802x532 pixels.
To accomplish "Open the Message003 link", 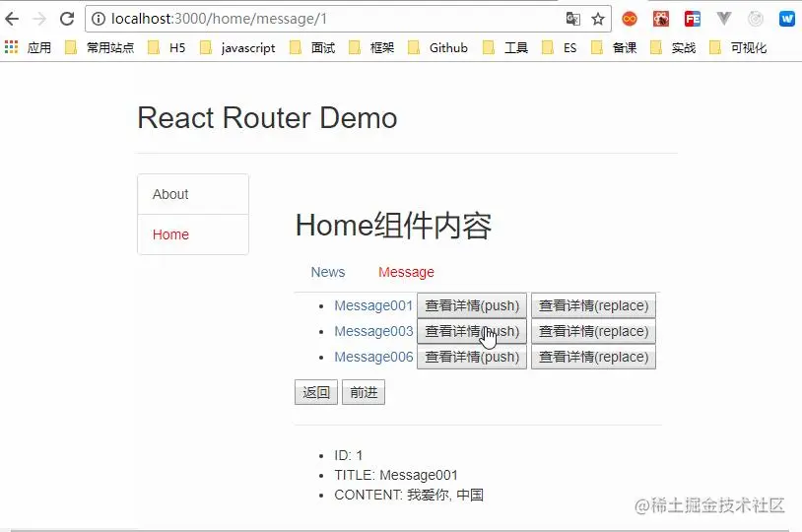I will click(373, 331).
